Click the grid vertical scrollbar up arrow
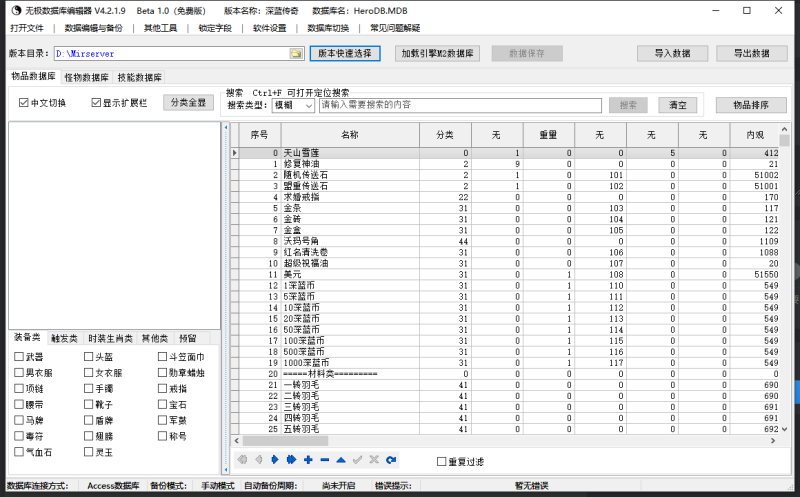 [785, 129]
